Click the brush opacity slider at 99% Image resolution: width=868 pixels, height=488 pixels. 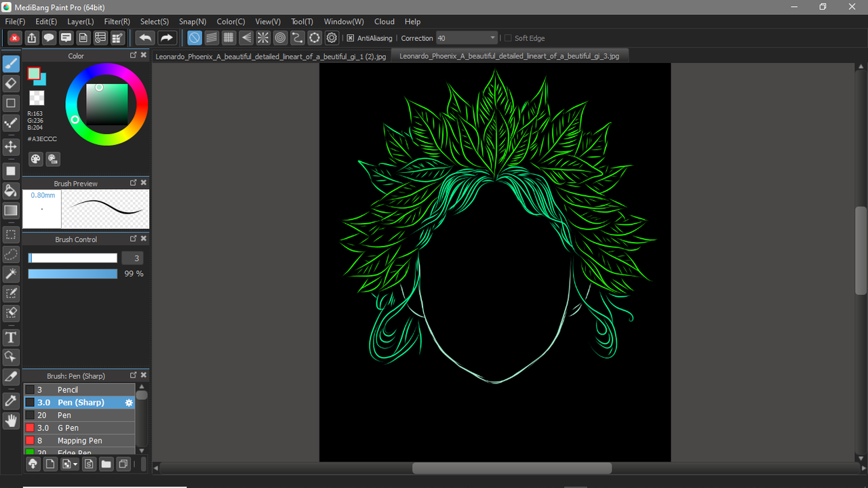pyautogui.click(x=73, y=274)
